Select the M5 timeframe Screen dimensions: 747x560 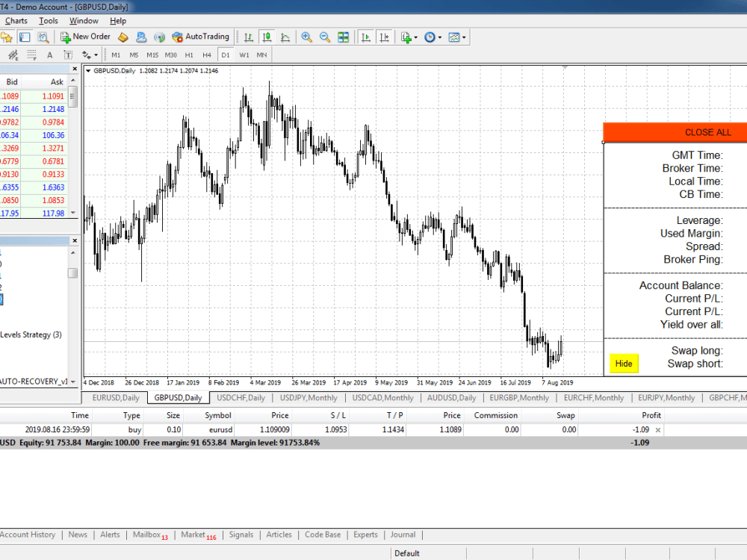(134, 55)
